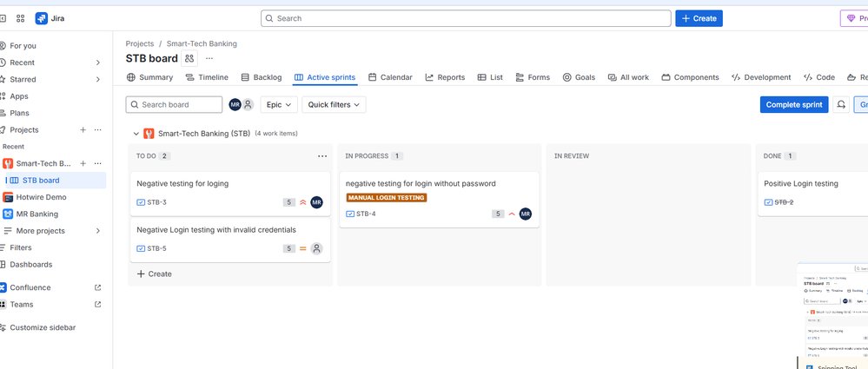Click the Projects breadcrumb
Screen dimensions: 868x369
tap(140, 43)
